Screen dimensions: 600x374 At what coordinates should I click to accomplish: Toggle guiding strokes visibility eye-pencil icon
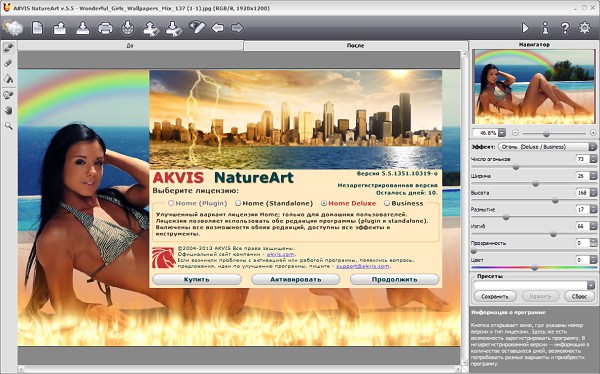(197, 27)
